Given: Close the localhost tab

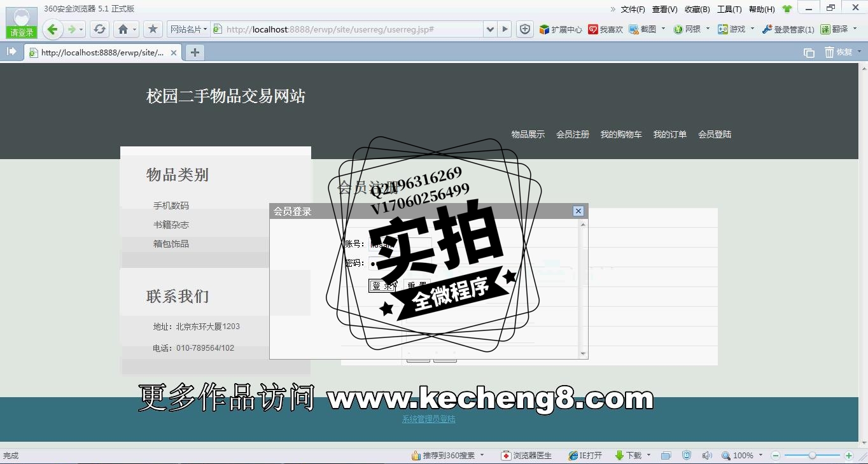Looking at the screenshot, I should [x=174, y=53].
